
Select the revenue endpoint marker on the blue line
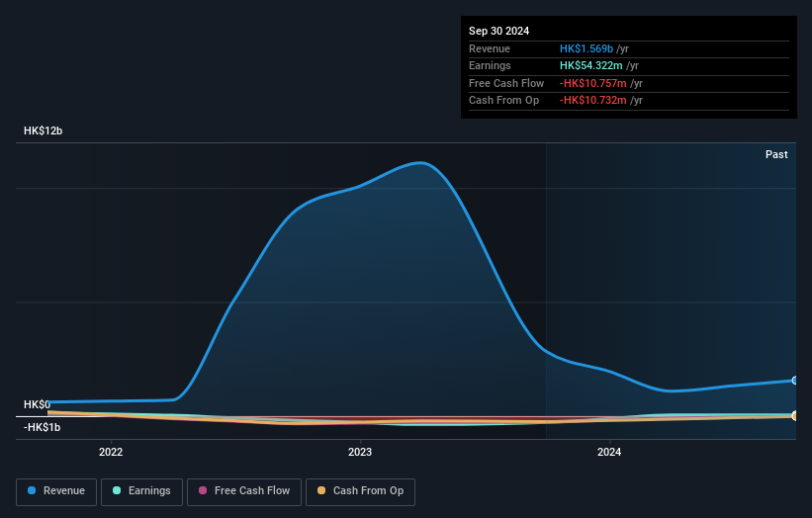pyautogui.click(x=795, y=381)
